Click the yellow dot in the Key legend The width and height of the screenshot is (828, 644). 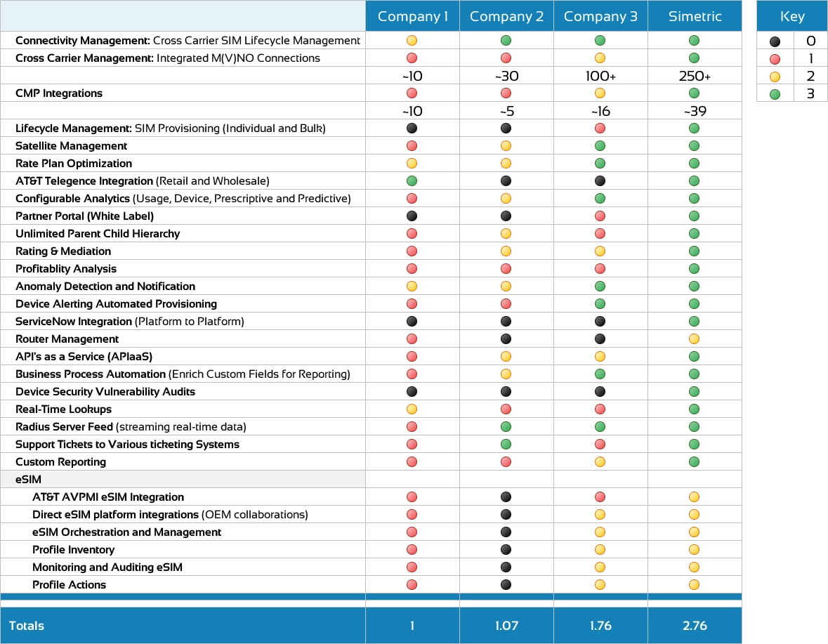(775, 77)
